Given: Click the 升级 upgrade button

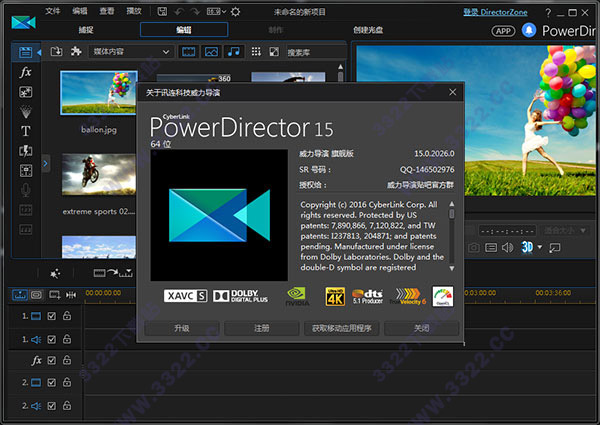Looking at the screenshot, I should click(x=182, y=328).
